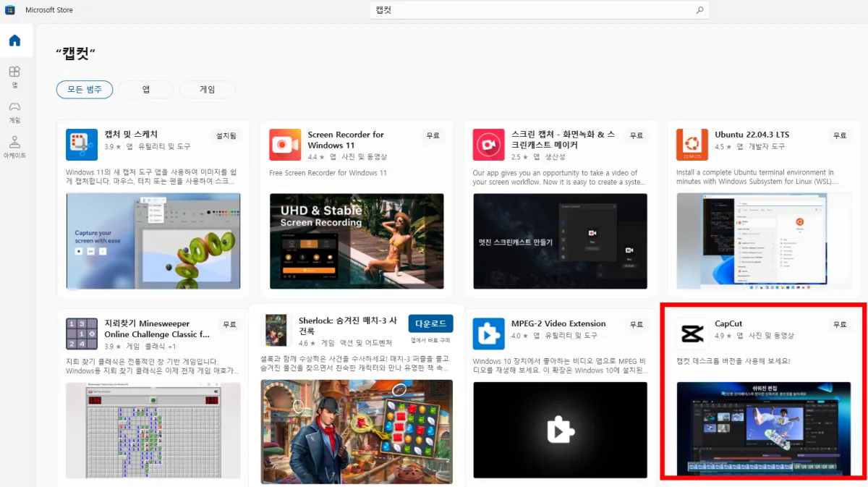Click the 무료 badge on 스크린 캡처
Viewport: 868px width, 487px height.
[x=636, y=135]
